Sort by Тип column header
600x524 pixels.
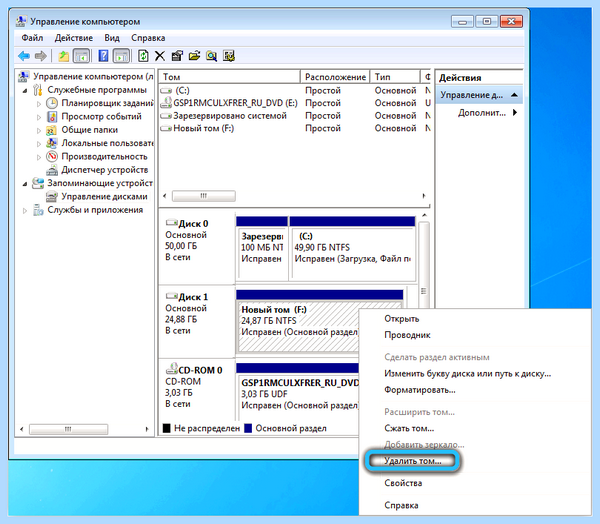point(395,77)
